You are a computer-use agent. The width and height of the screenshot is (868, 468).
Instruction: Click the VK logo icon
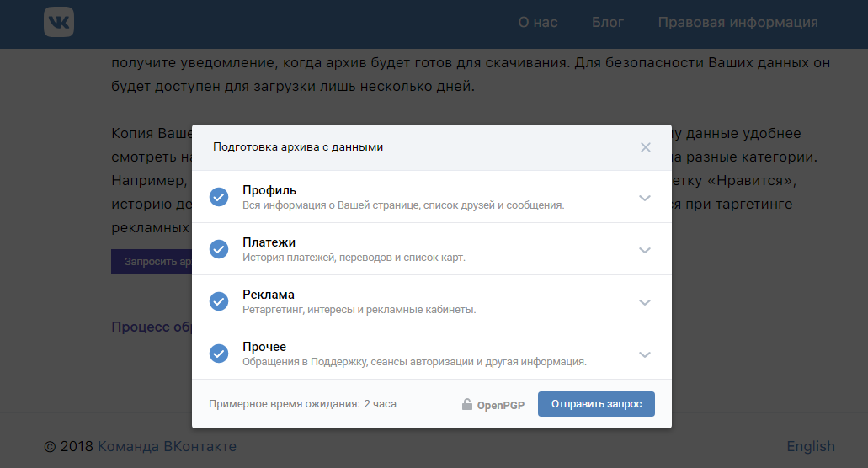[59, 22]
